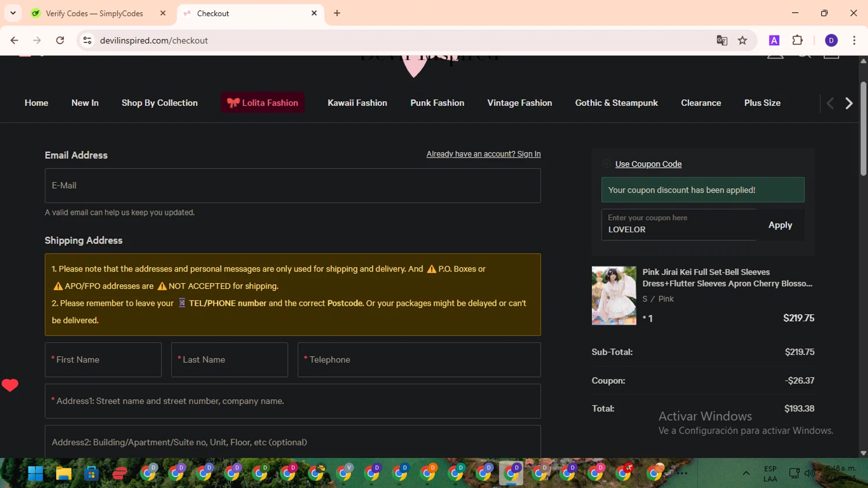Open site information icon in address bar
868x488 pixels.
[x=87, y=41]
